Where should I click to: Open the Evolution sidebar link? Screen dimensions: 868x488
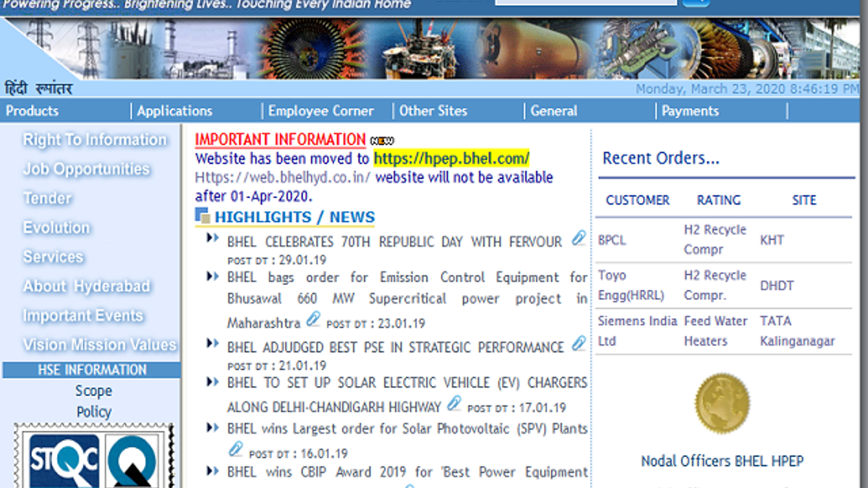[x=56, y=227]
